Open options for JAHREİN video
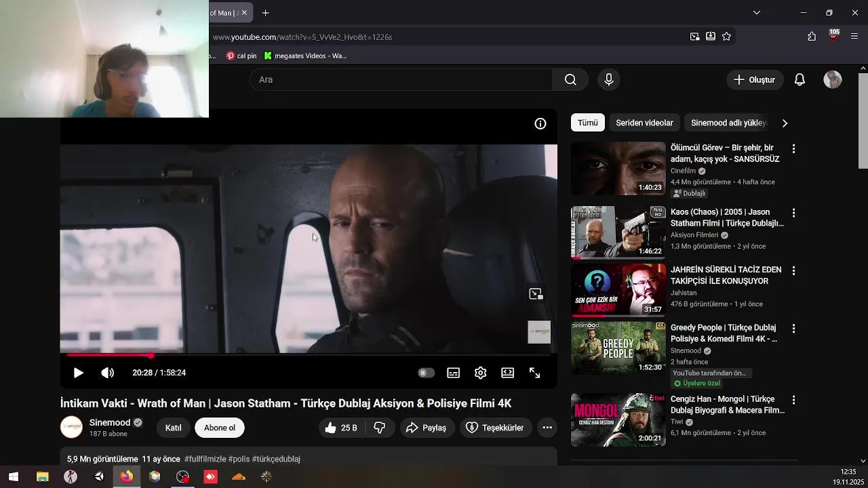 793,270
